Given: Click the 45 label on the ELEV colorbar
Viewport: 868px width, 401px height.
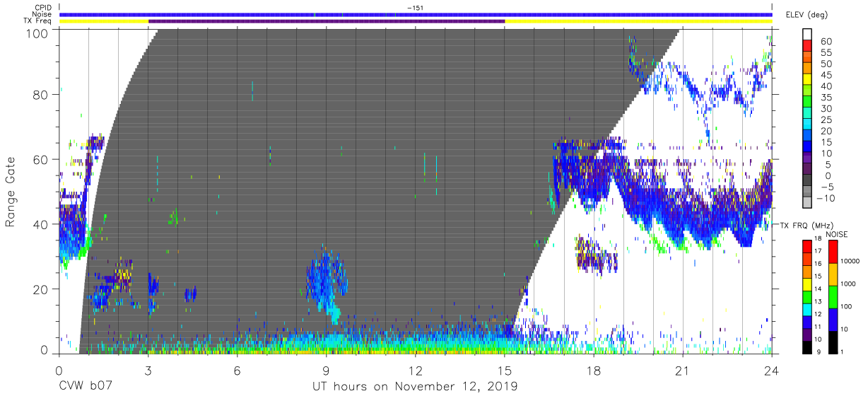Looking at the screenshot, I should click(826, 75).
